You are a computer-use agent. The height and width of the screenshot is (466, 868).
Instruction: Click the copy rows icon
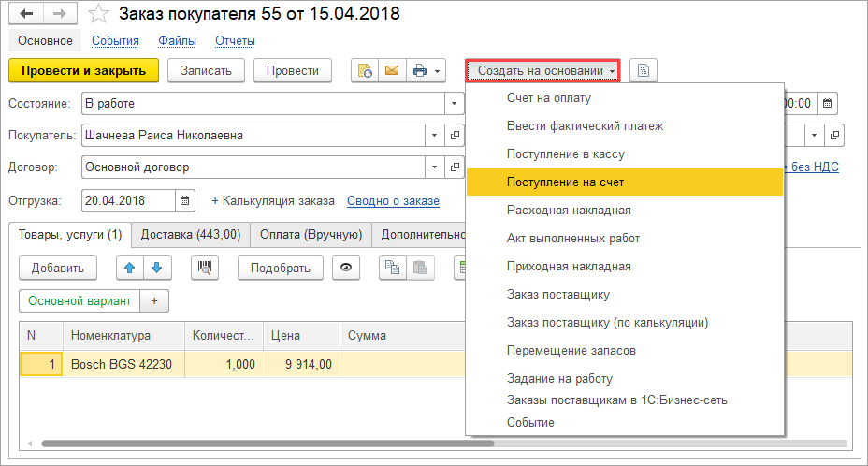392,268
